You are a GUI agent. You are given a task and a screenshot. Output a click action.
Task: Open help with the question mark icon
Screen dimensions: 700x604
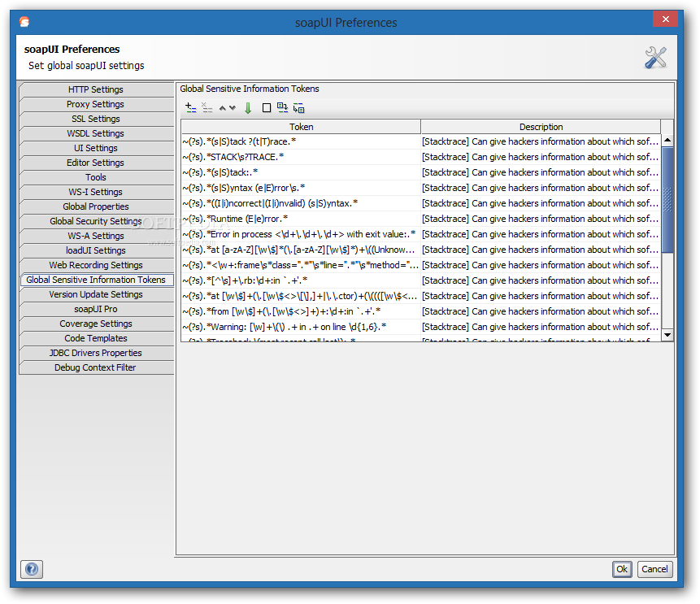tap(32, 569)
